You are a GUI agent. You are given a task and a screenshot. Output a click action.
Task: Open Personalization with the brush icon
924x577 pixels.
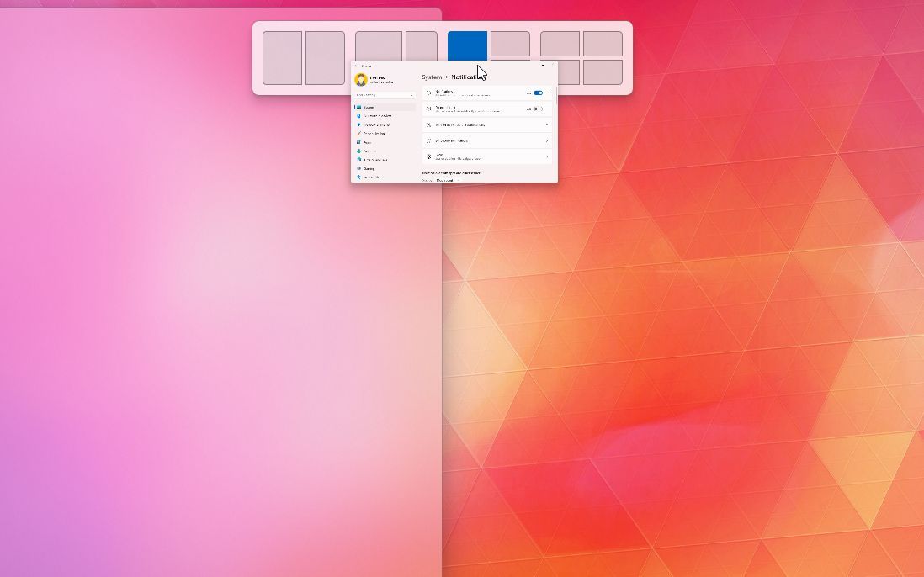(x=359, y=133)
